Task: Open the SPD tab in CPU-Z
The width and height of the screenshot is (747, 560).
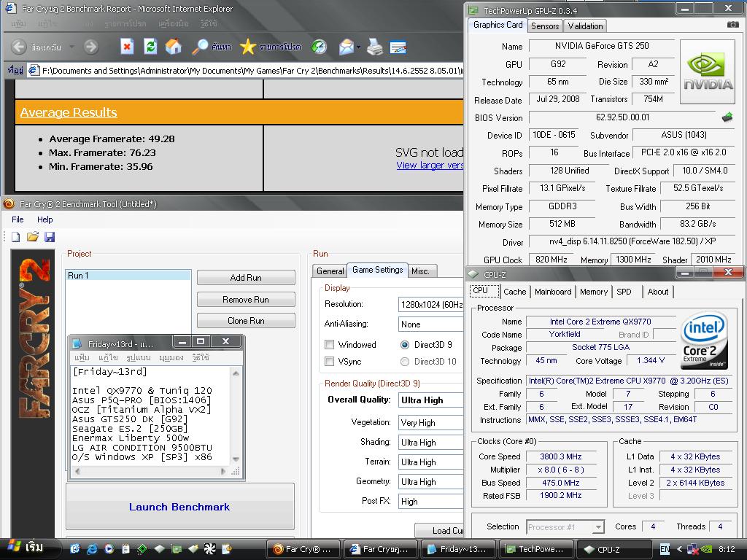Action: 624,292
